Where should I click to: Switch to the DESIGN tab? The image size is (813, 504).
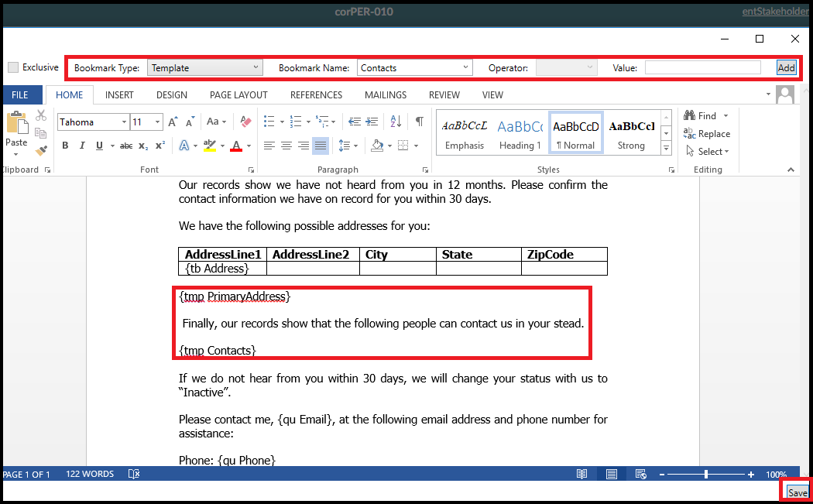[x=172, y=95]
